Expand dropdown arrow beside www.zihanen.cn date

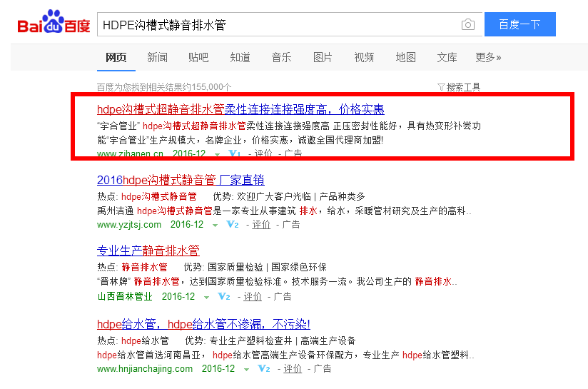[x=217, y=154]
